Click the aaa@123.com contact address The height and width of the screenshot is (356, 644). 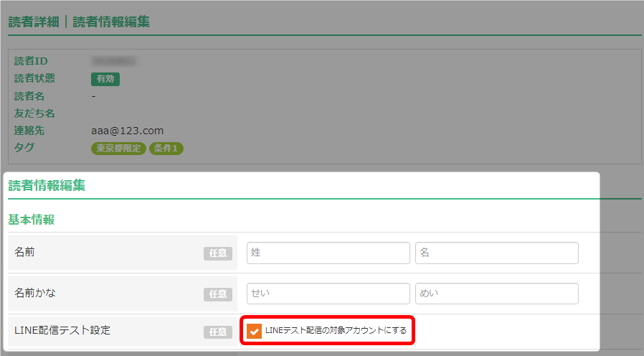pos(128,131)
